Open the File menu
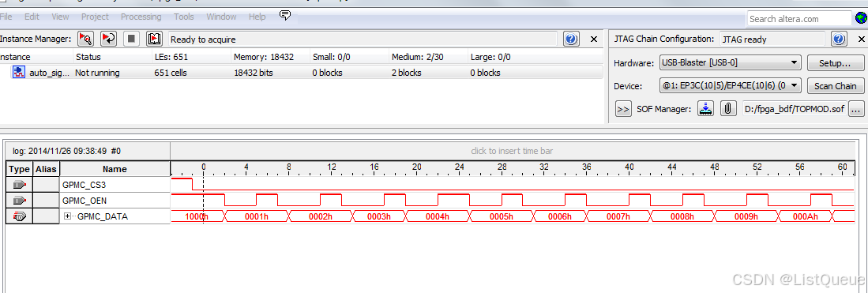 point(6,17)
